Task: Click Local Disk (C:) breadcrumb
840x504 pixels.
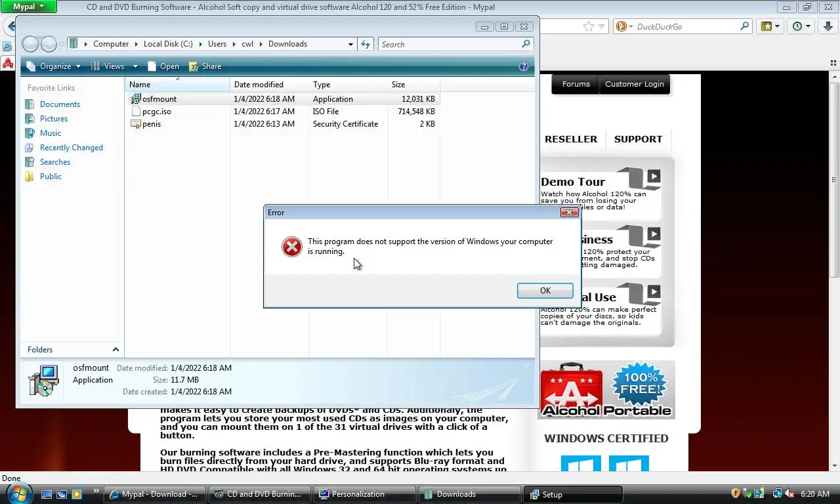Action: (168, 44)
